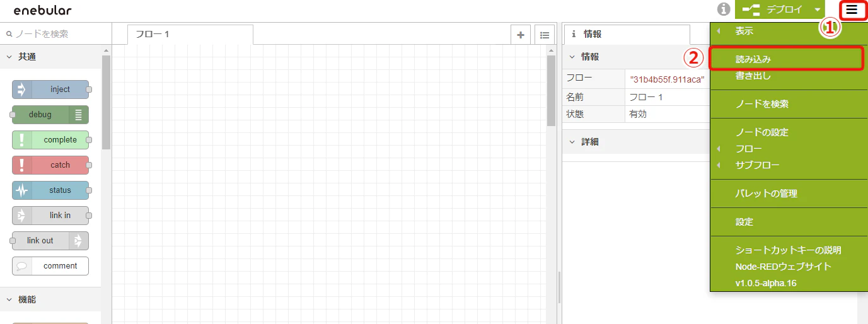Collapse the 情報 section in sidebar

coord(635,57)
